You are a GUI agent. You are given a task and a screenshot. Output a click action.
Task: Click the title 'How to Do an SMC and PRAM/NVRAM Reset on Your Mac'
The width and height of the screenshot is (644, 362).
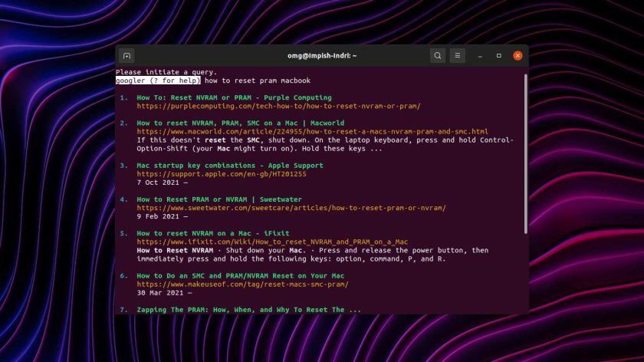(x=240, y=275)
